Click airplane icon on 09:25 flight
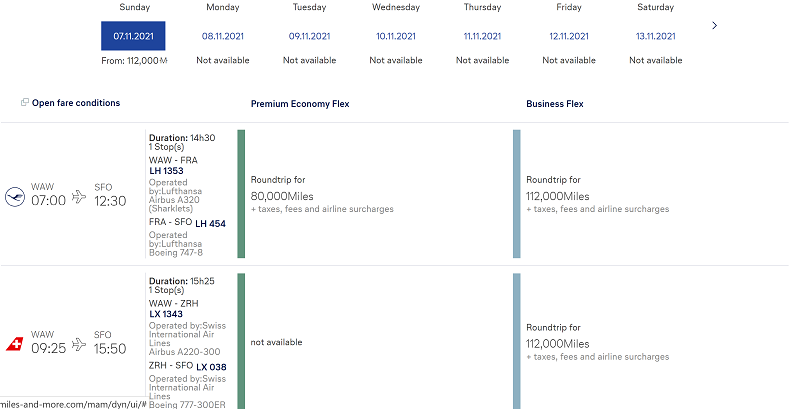Screen dimensions: 800x409 click(79, 344)
